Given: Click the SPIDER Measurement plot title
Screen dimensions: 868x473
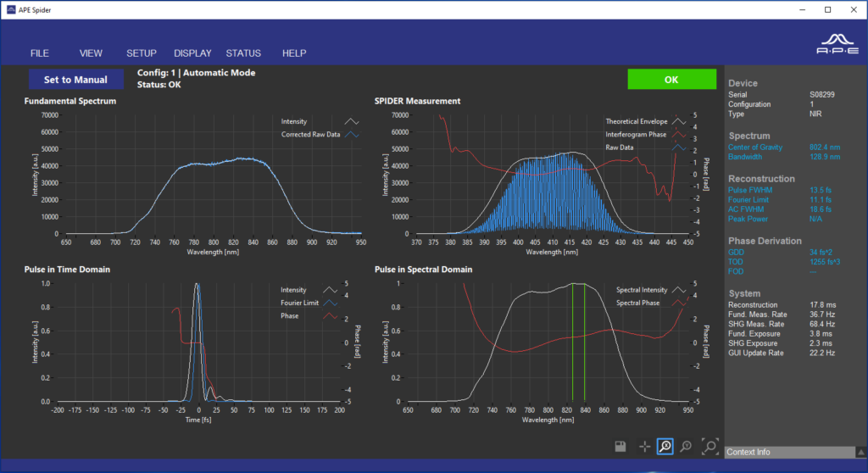Looking at the screenshot, I should [x=417, y=101].
